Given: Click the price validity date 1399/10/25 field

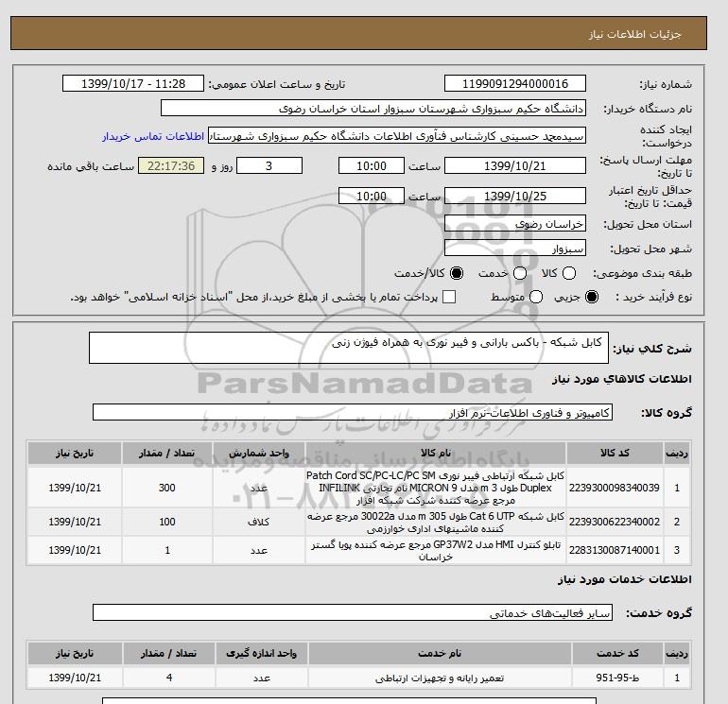Looking at the screenshot, I should (515, 196).
